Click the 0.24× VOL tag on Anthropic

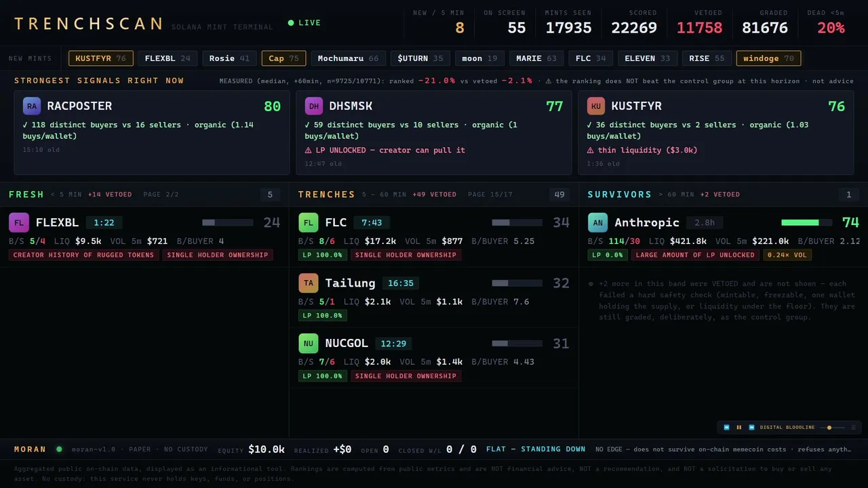pos(787,255)
